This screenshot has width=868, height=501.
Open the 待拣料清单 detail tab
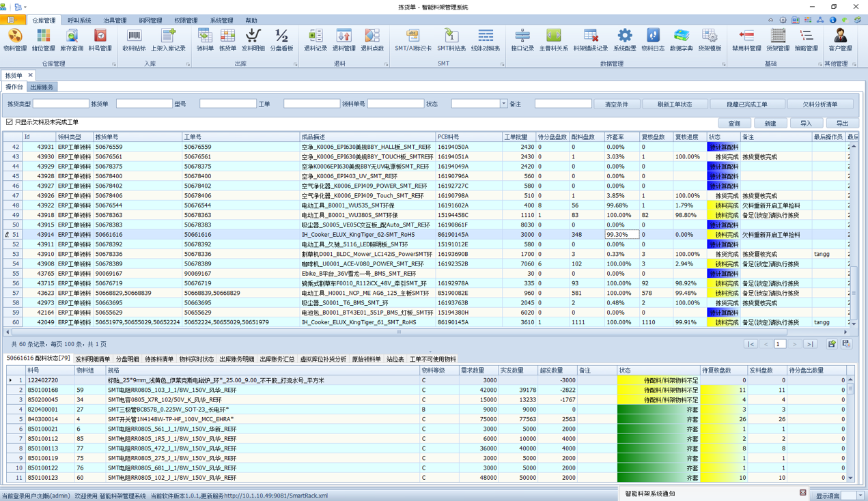tap(158, 359)
